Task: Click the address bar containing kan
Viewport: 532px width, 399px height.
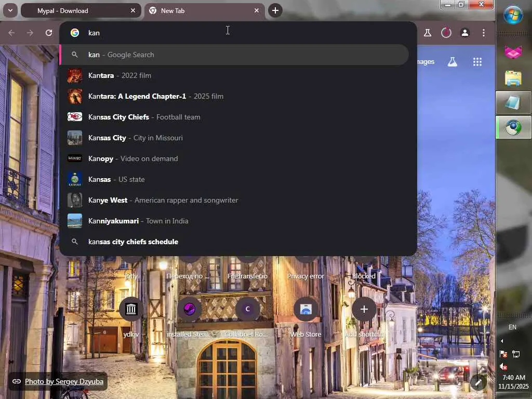Action: pos(237,33)
